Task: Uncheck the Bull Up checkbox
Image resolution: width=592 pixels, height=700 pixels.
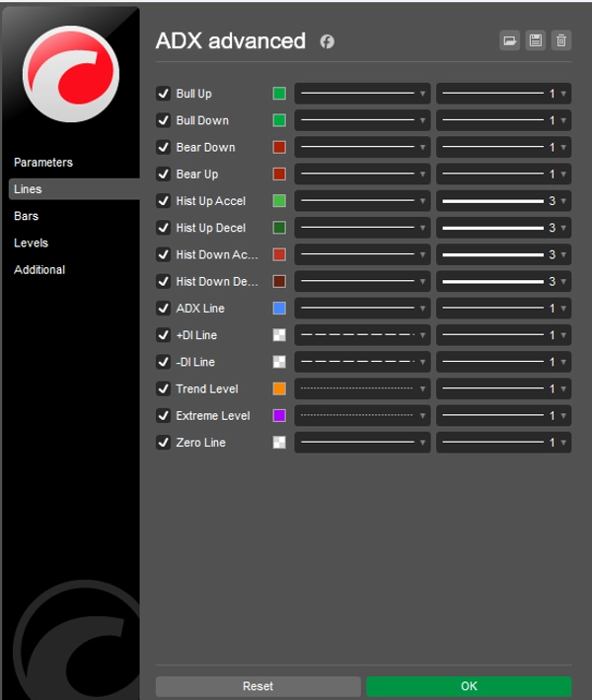Action: [x=164, y=94]
